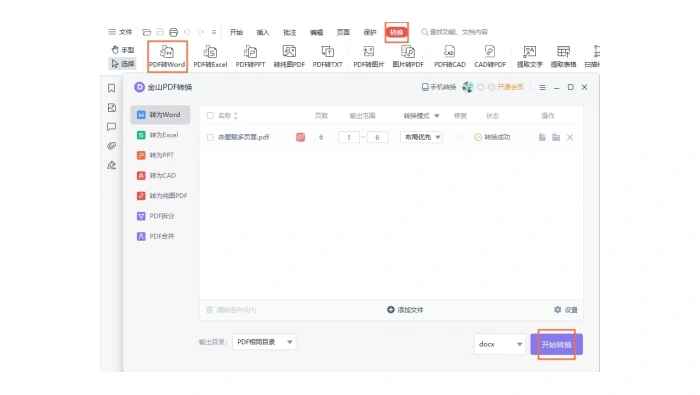Click the 开始转换 button

(557, 345)
